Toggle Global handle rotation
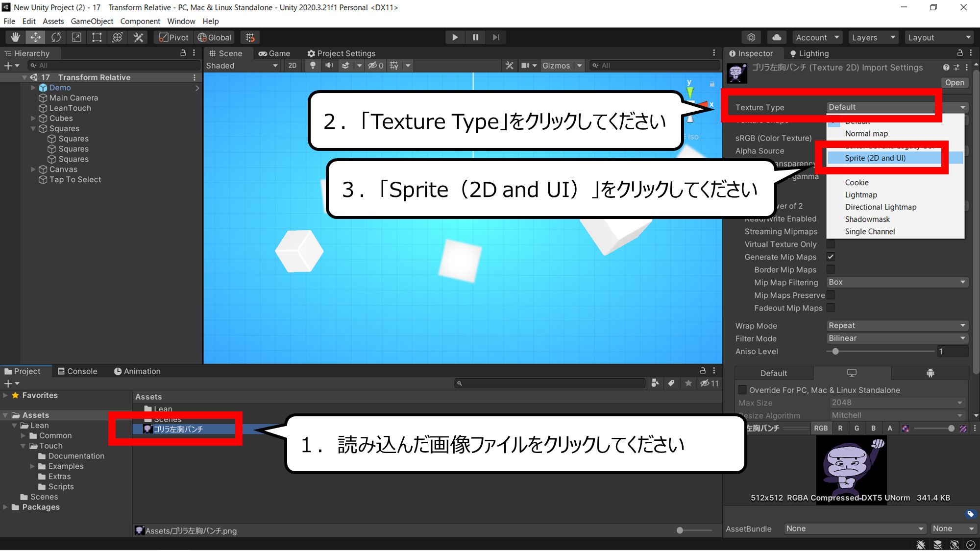Viewport: 980px width, 551px height. click(x=215, y=37)
